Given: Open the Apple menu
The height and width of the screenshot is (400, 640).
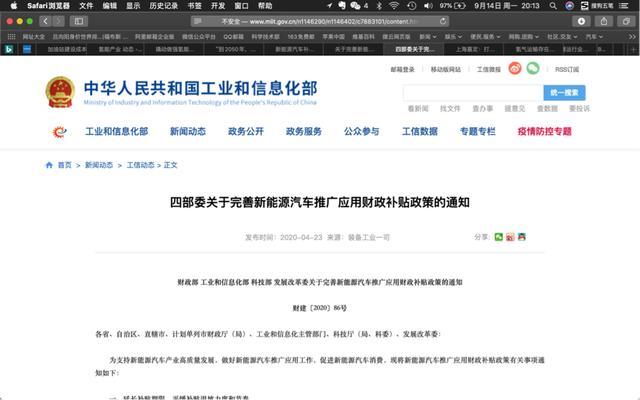Looking at the screenshot, I should click(13, 6).
